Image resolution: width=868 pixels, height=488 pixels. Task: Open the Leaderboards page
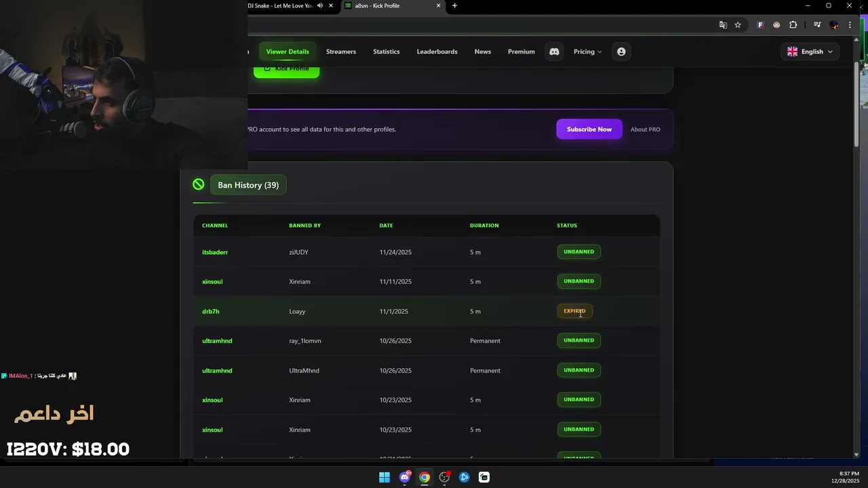(437, 52)
